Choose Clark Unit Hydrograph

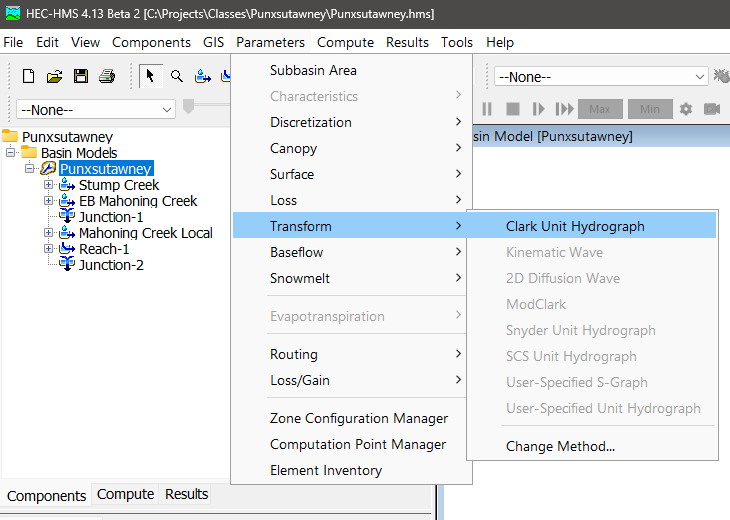592,226
